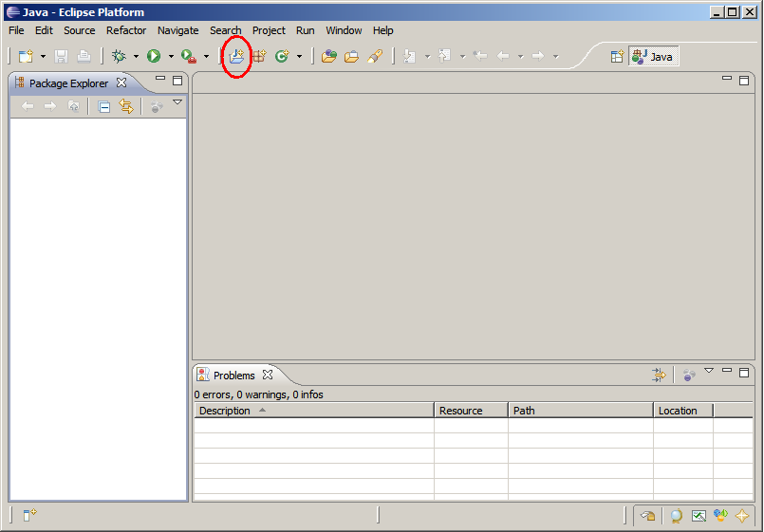Toggle Link with Editor in Package Explorer

point(126,107)
